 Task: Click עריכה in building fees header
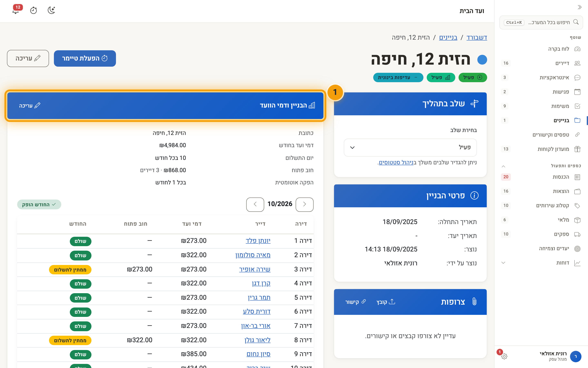click(x=30, y=105)
